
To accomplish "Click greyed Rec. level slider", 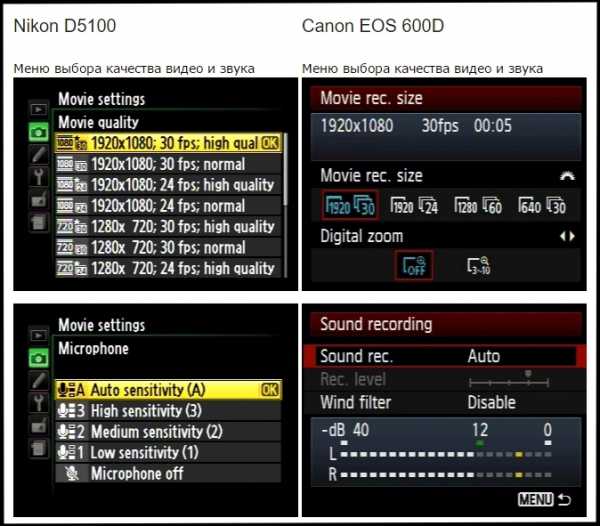I will click(x=509, y=380).
